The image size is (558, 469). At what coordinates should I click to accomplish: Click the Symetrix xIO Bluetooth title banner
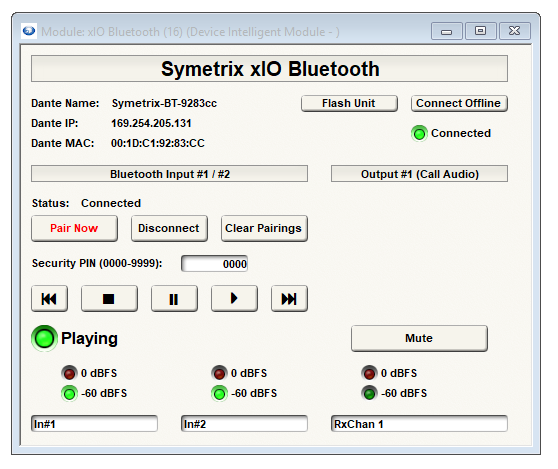(269, 69)
